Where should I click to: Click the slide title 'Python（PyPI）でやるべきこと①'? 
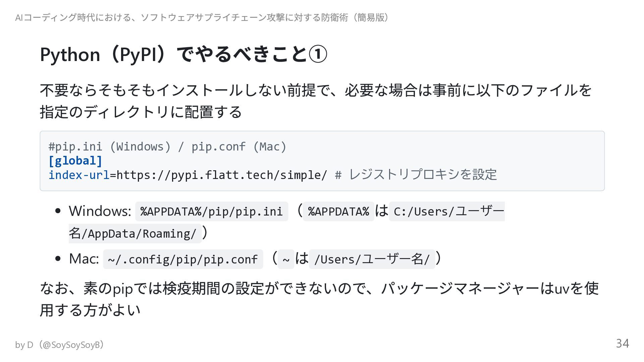183,54
